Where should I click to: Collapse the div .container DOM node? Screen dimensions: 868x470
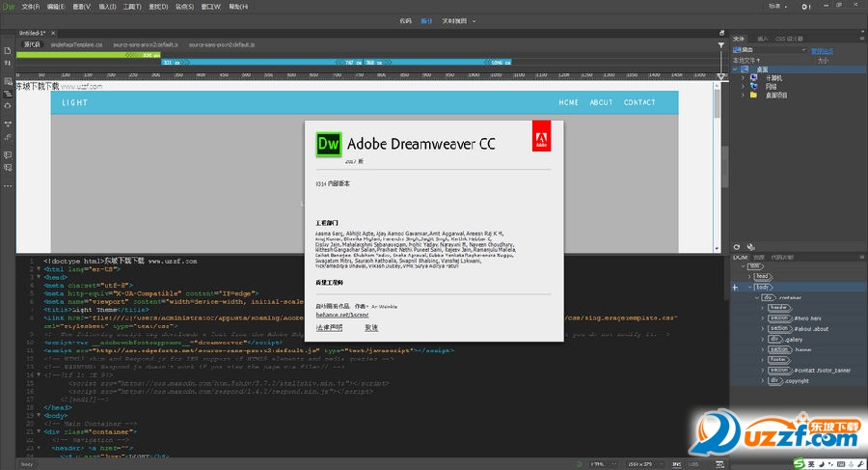tap(757, 297)
